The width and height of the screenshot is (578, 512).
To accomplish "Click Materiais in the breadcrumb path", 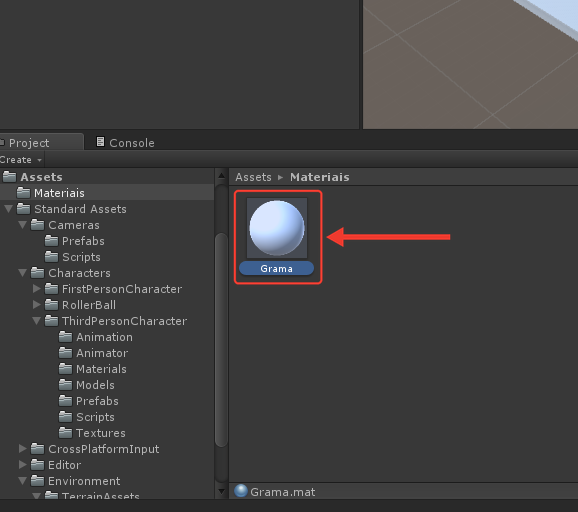I will pos(320,177).
